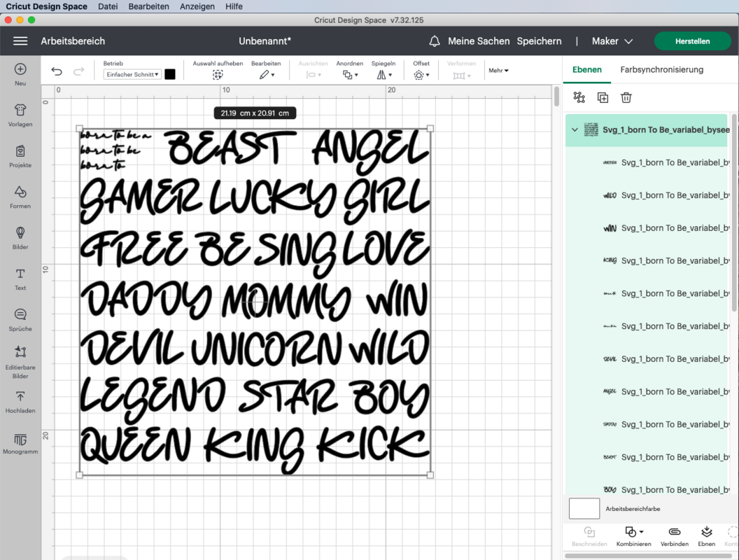Add text with the Text tool
The image size is (739, 560).
(x=20, y=279)
